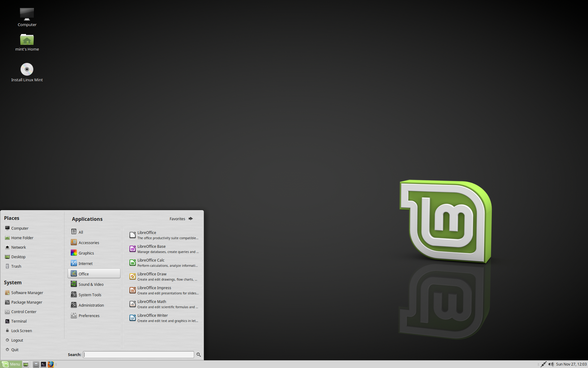The height and width of the screenshot is (368, 588).
Task: Click the LibreOffice suite icon
Action: 132,235
